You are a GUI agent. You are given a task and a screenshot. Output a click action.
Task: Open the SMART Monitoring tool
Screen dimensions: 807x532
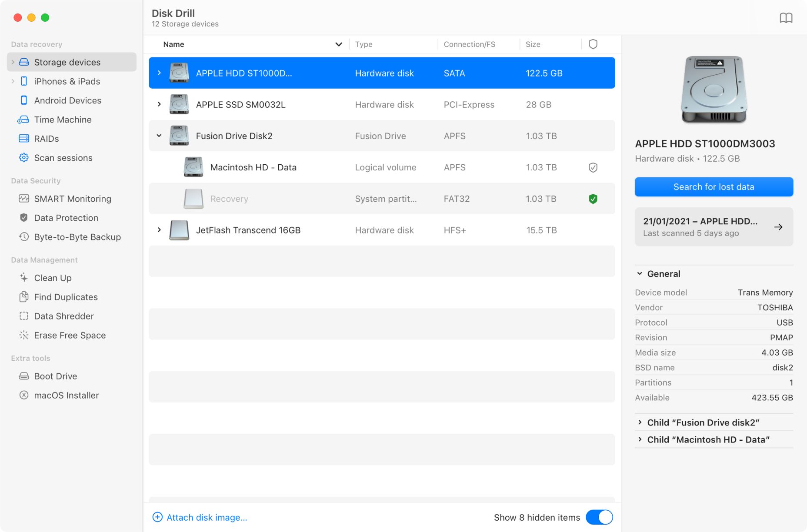73,199
